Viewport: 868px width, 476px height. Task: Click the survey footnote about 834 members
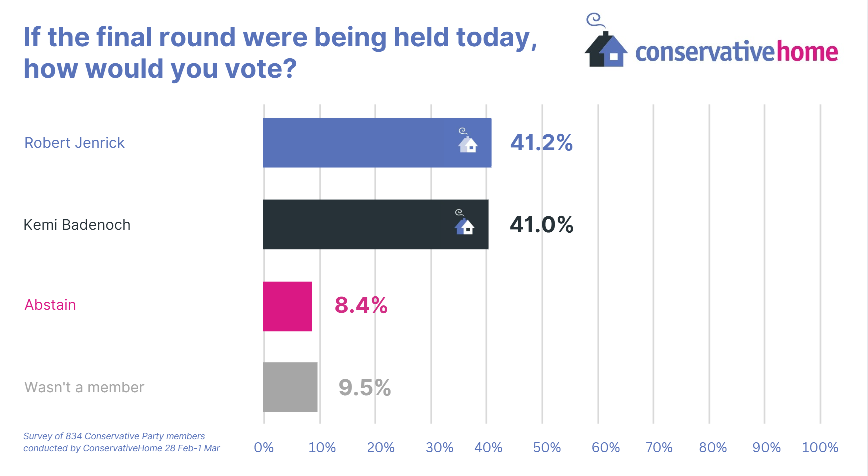point(121,442)
